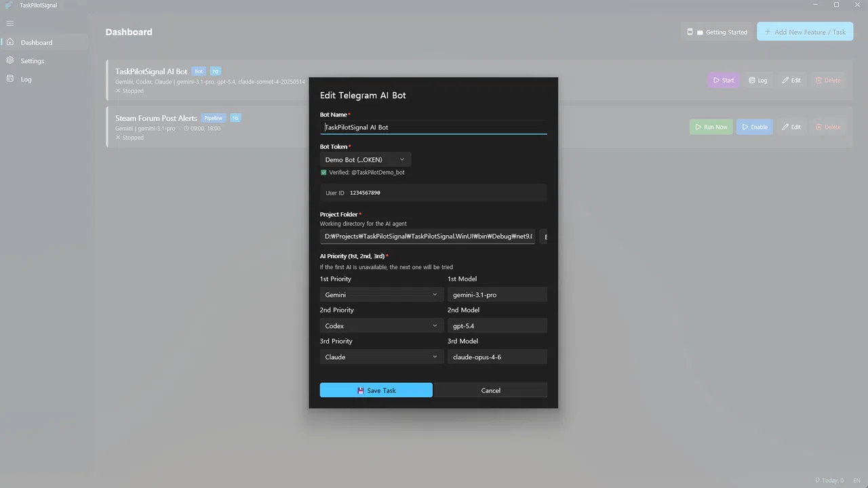868x488 pixels.
Task: Click the User ID field
Action: pos(433,192)
